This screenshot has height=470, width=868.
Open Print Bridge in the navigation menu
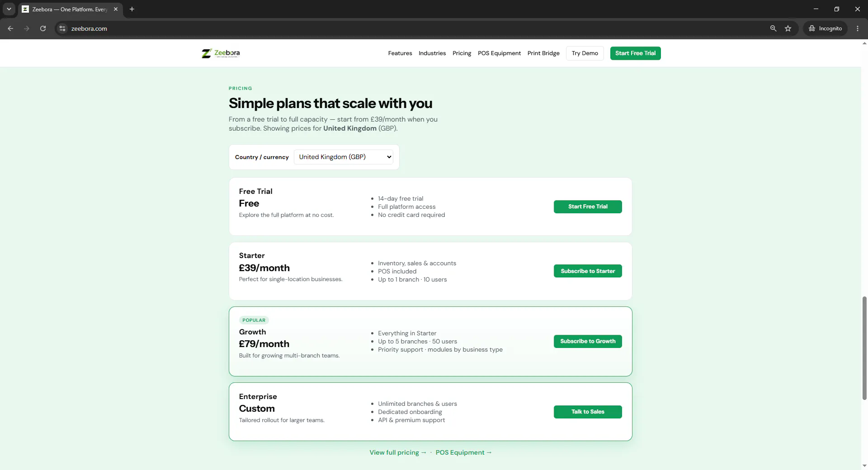pos(543,53)
